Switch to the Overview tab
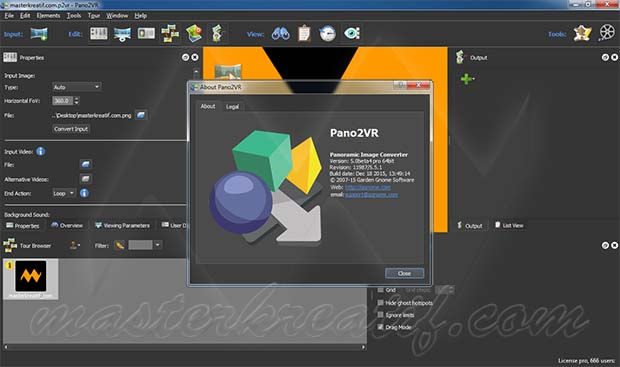620x367 pixels. point(67,225)
